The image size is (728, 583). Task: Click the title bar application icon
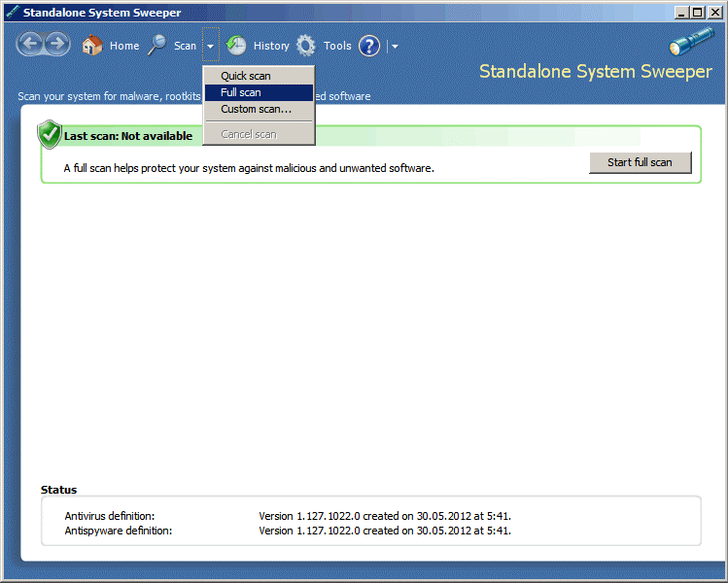[13, 12]
